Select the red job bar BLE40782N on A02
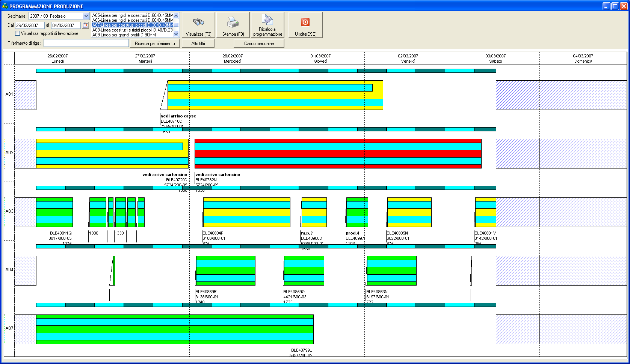The image size is (630, 364). coord(338,153)
